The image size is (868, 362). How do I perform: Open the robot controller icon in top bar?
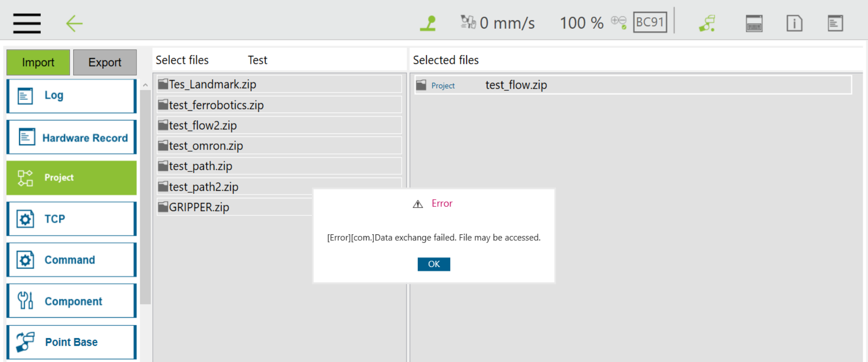click(708, 23)
